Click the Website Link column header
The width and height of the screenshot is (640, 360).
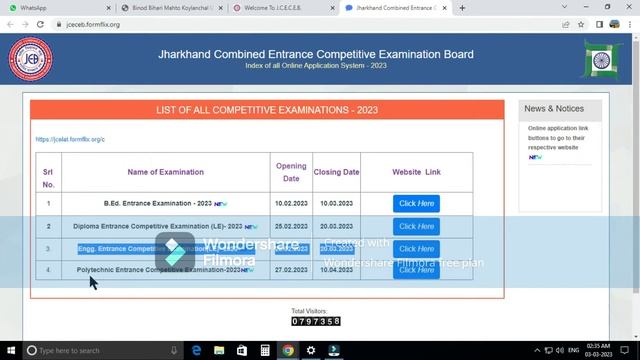coord(416,172)
